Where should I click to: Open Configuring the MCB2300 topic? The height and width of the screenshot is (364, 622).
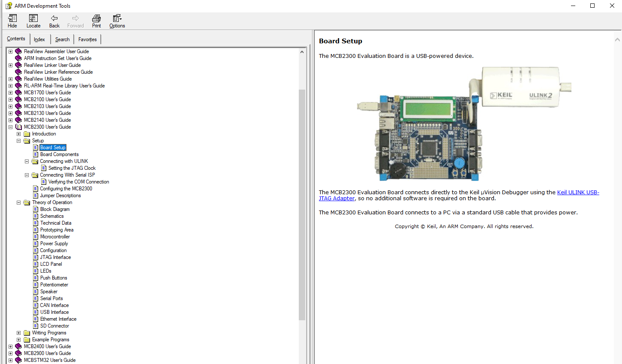coord(66,189)
